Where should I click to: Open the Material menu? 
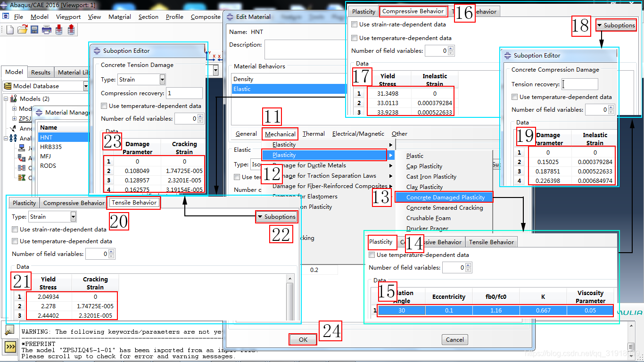point(120,16)
